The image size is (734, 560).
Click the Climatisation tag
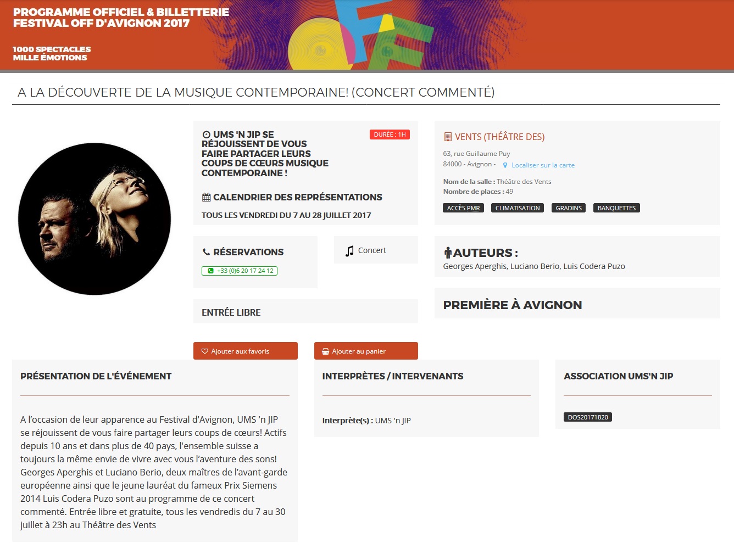(518, 208)
